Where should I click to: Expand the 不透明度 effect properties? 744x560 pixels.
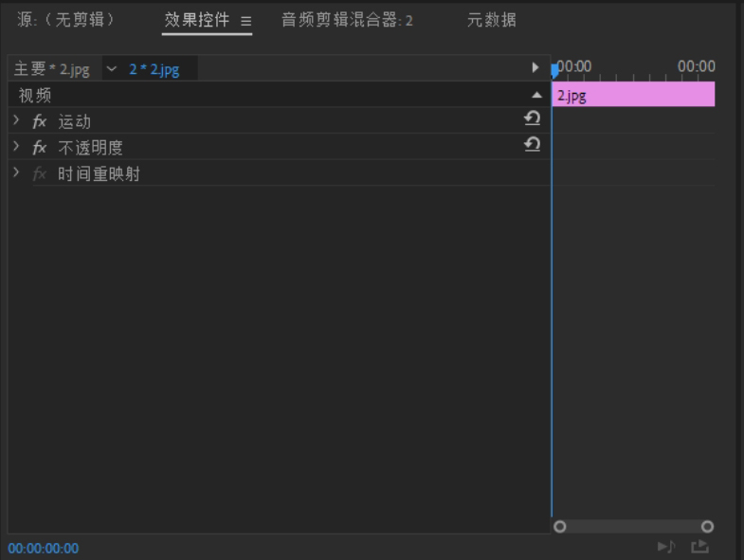point(16,146)
